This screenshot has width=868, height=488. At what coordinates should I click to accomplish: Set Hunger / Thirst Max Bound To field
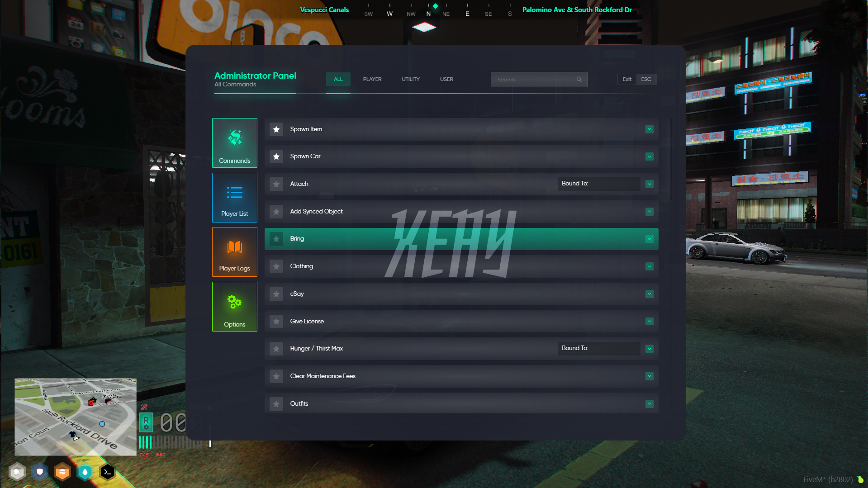pyautogui.click(x=599, y=348)
